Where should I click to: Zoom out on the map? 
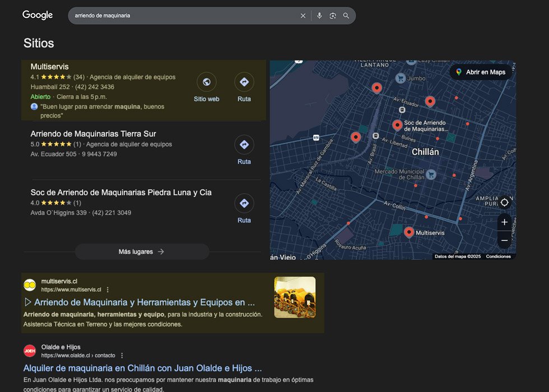click(x=504, y=240)
